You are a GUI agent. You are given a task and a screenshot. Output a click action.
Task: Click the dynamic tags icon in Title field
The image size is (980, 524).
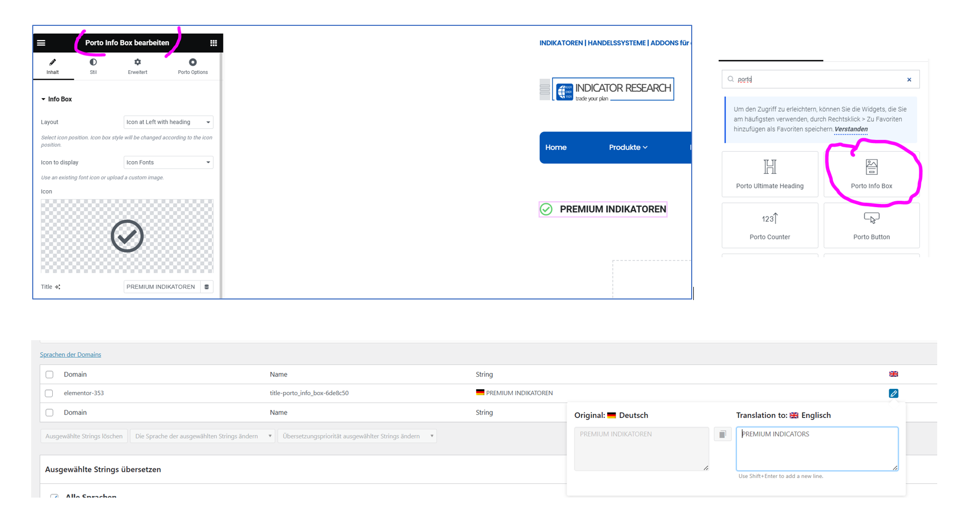coord(207,287)
